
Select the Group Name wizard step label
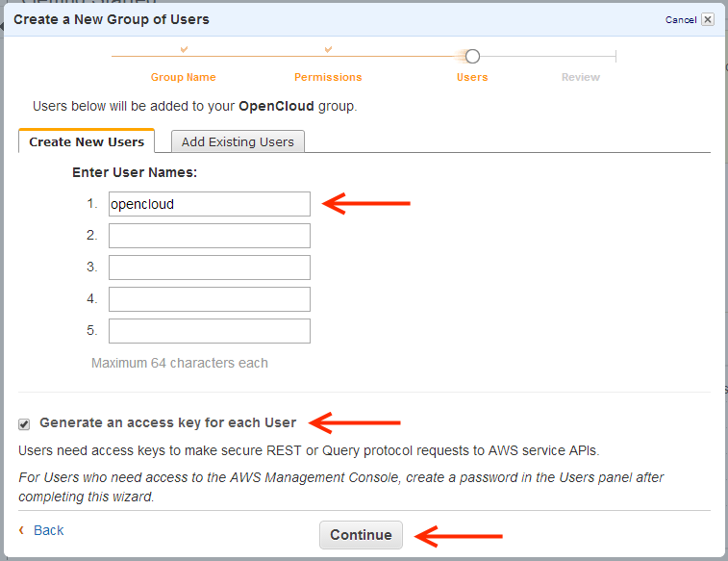[183, 77]
